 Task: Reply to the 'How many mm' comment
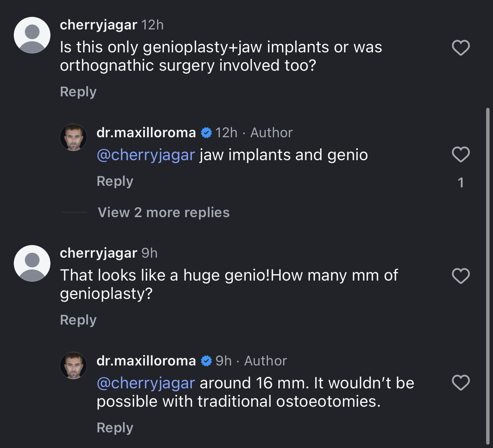click(78, 320)
